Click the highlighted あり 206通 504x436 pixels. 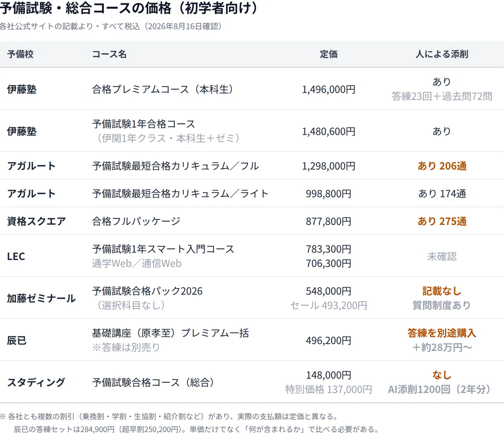(x=442, y=166)
